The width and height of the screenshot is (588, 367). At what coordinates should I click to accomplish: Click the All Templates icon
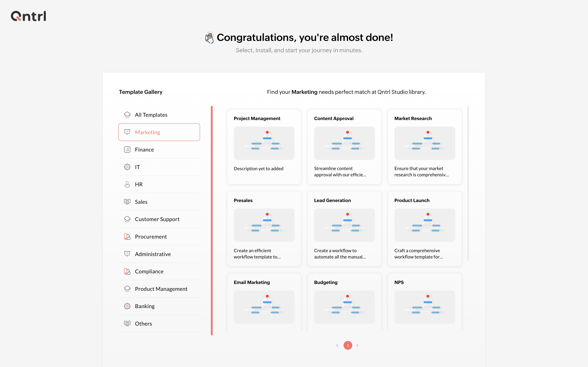point(127,115)
